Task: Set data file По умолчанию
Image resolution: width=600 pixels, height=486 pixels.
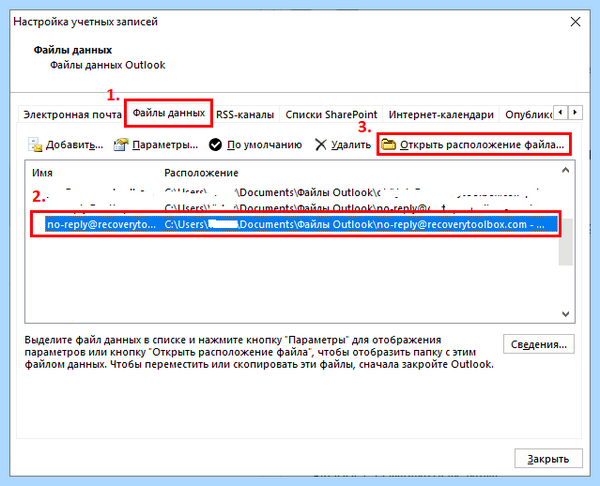Action: (264, 145)
